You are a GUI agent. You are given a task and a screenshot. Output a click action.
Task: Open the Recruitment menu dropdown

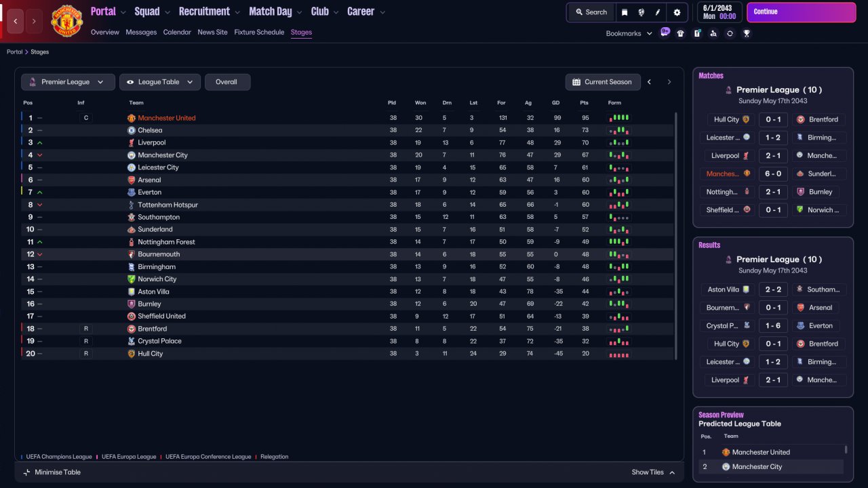coord(209,12)
